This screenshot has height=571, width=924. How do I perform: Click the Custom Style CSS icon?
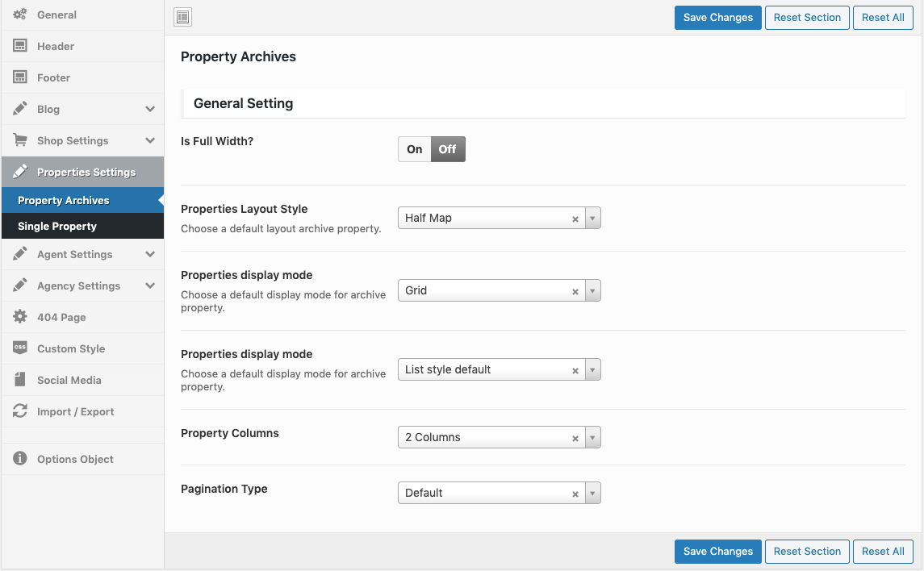tap(20, 348)
